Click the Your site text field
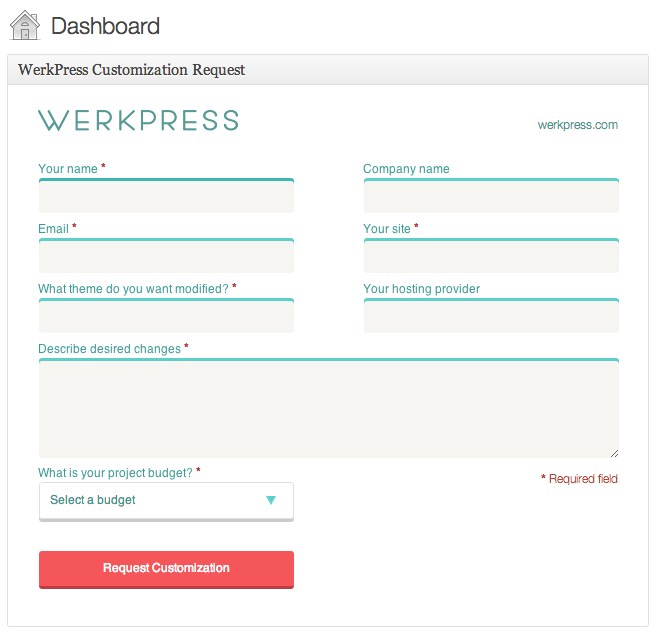The width and height of the screenshot is (657, 642). click(491, 256)
